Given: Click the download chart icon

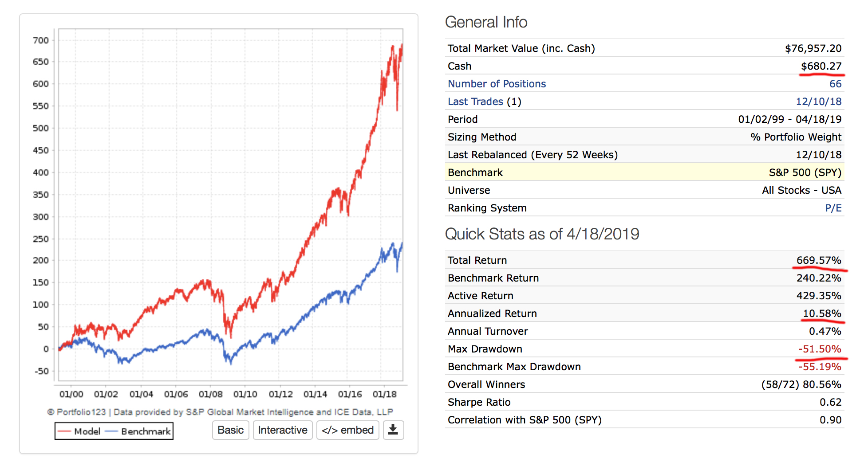Looking at the screenshot, I should (393, 430).
